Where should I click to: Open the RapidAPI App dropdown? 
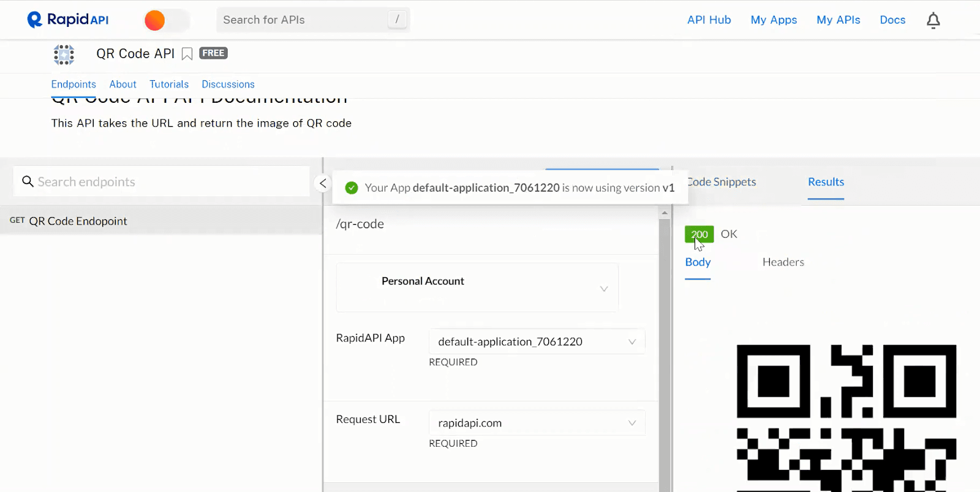(537, 341)
